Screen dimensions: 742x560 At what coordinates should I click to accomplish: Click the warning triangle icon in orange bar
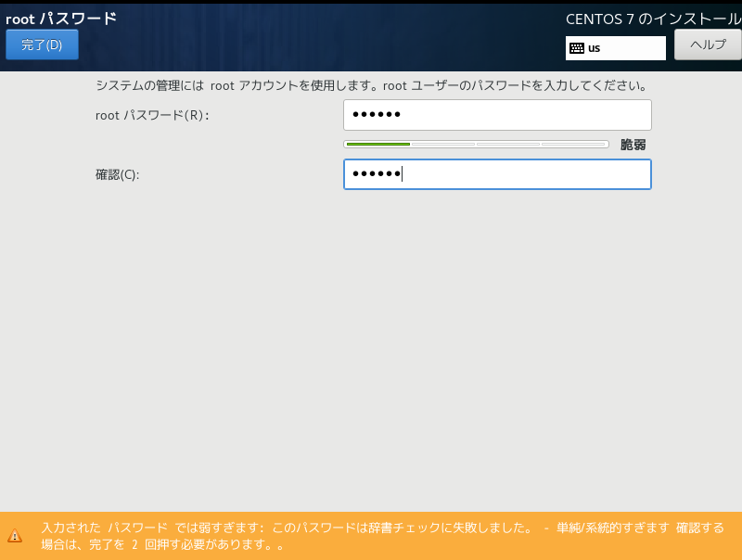tap(15, 535)
